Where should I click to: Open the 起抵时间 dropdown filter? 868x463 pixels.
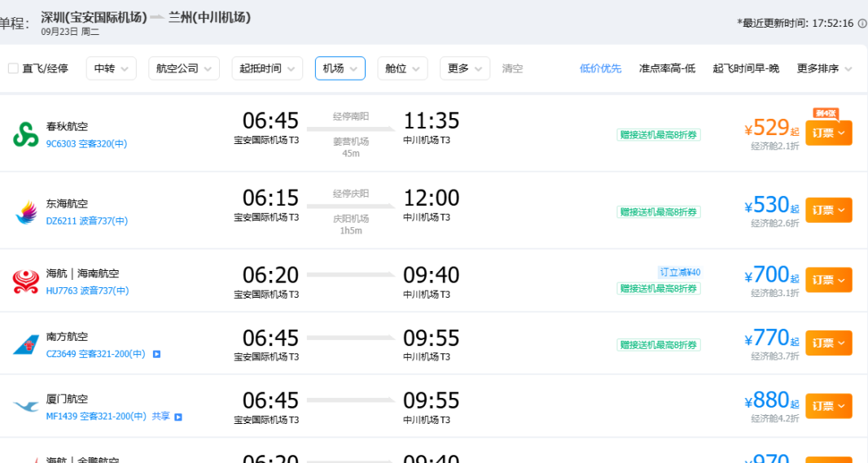point(267,68)
